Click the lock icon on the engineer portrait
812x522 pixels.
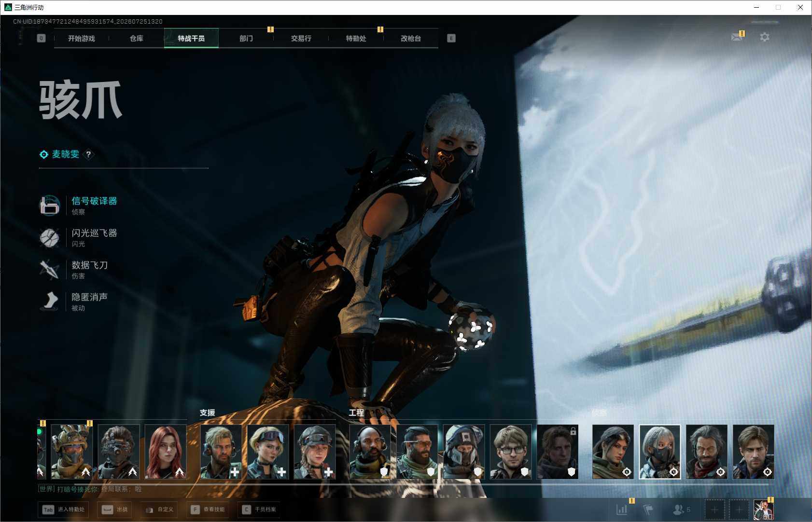pyautogui.click(x=573, y=431)
